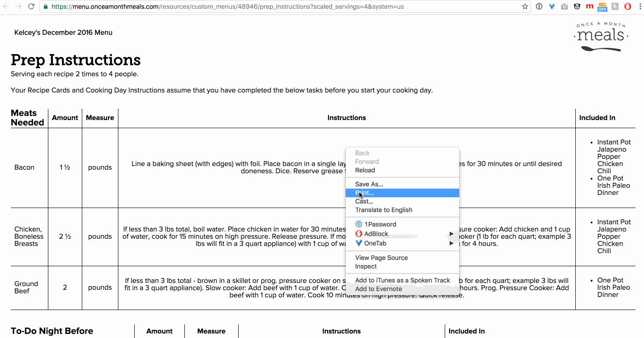Image resolution: width=644 pixels, height=338 pixels.
Task: Click the 1Password icon in the context menu
Action: 359,224
